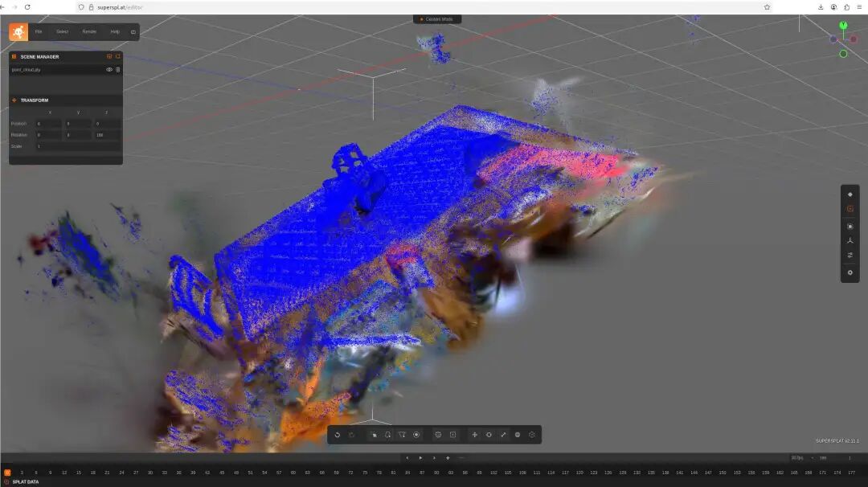The height and width of the screenshot is (487, 868).
Task: Open view options in right toolbar
Action: click(x=850, y=256)
